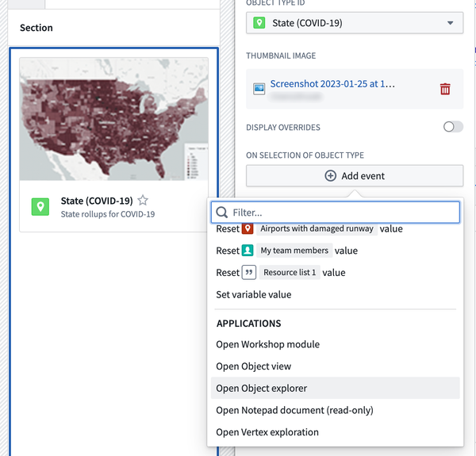
Task: Click the quote icon for Resource list 1
Action: [x=248, y=273]
